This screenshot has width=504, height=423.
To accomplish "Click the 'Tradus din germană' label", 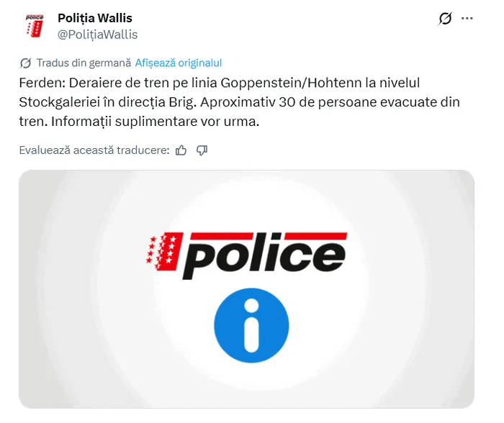I will (x=84, y=63).
